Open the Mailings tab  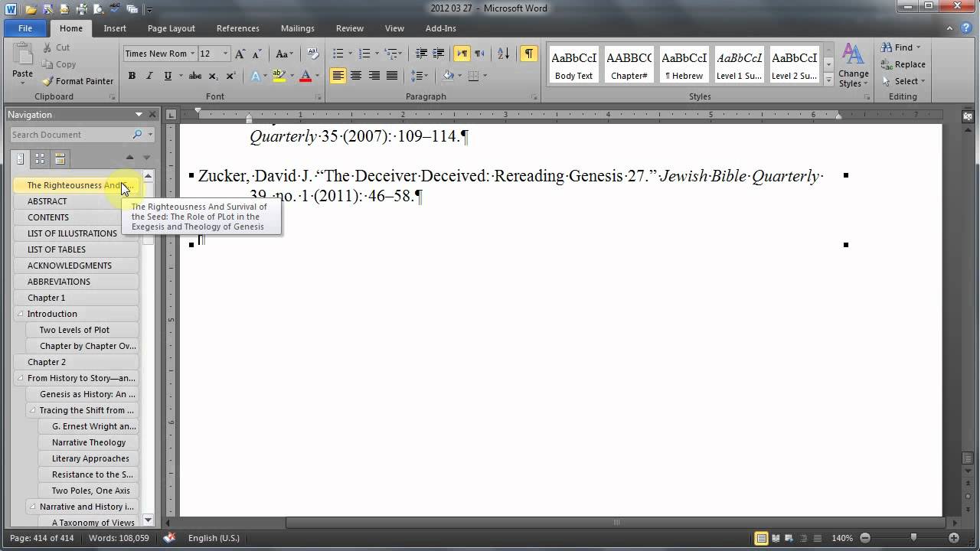tap(298, 28)
